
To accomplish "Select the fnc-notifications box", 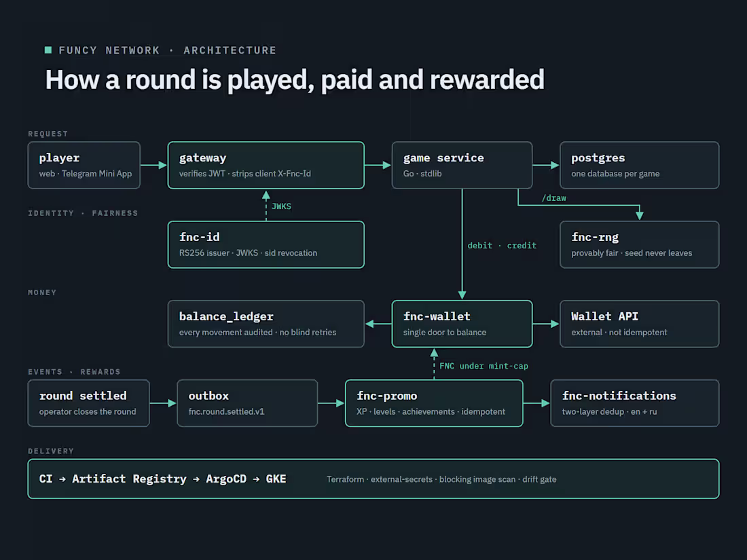I will [634, 403].
